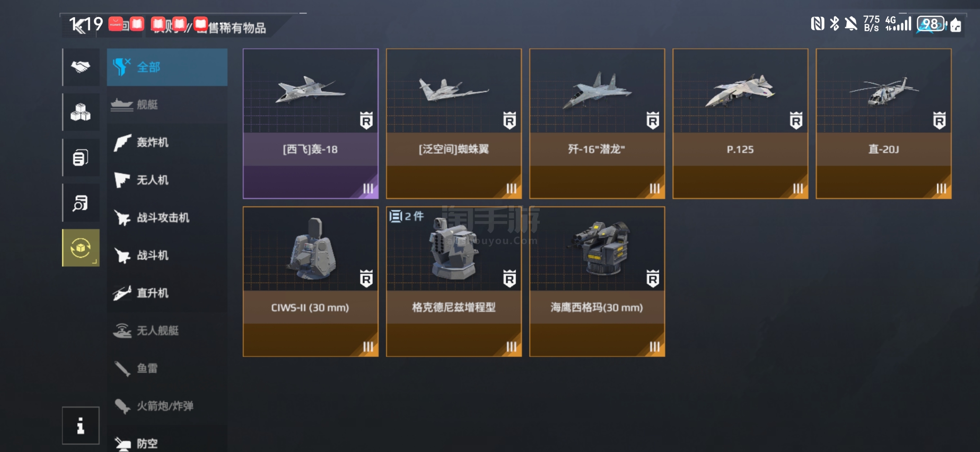The width and height of the screenshot is (980, 452).
Task: Tap the back arrow at top left
Action: tap(78, 26)
